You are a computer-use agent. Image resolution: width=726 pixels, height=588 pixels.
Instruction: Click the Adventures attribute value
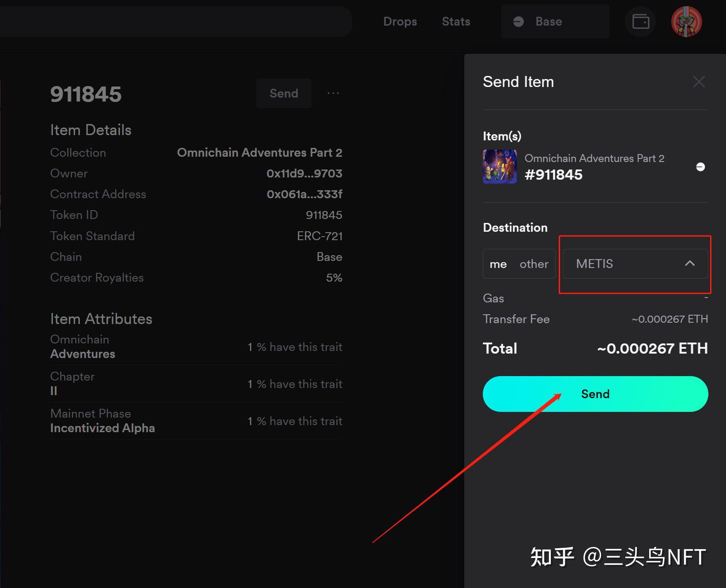pos(83,354)
